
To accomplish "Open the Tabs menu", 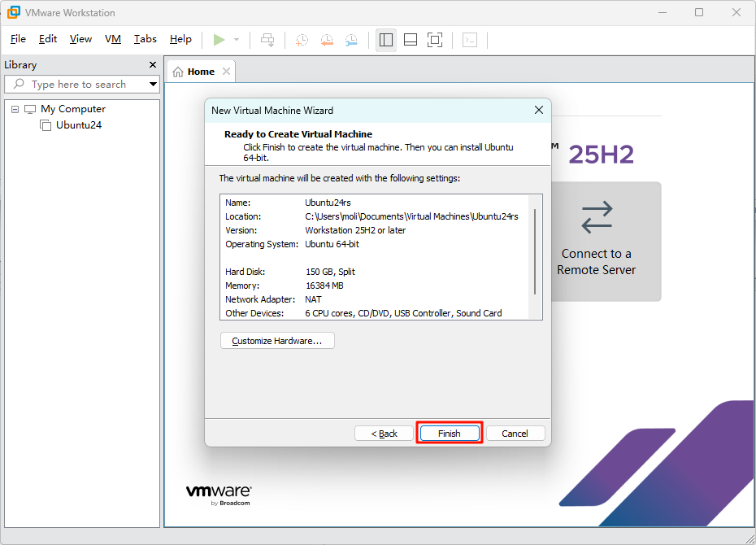I will [146, 39].
